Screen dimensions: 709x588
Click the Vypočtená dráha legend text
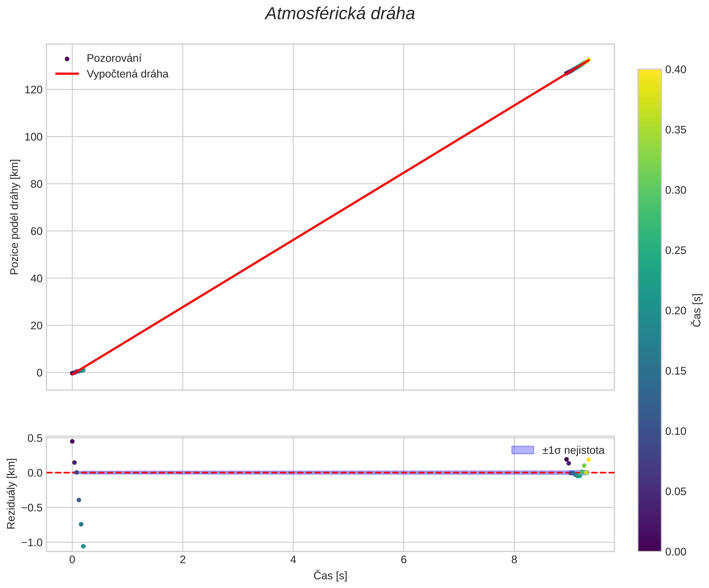tap(127, 74)
